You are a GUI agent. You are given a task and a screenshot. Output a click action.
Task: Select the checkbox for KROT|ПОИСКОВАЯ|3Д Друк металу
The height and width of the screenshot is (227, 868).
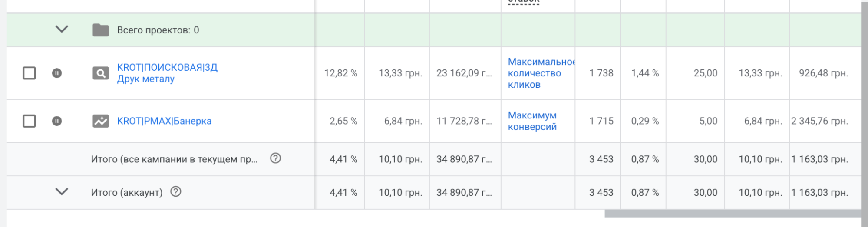[29, 73]
